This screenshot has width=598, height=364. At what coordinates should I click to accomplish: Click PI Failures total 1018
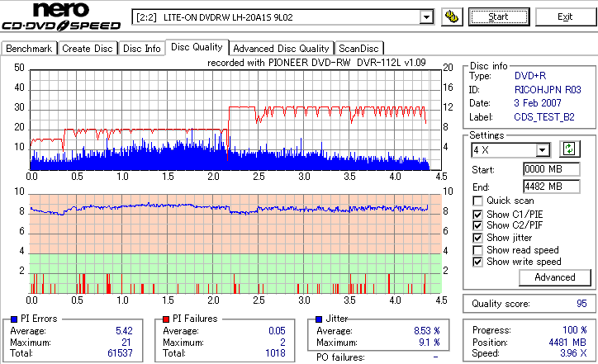pyautogui.click(x=275, y=353)
